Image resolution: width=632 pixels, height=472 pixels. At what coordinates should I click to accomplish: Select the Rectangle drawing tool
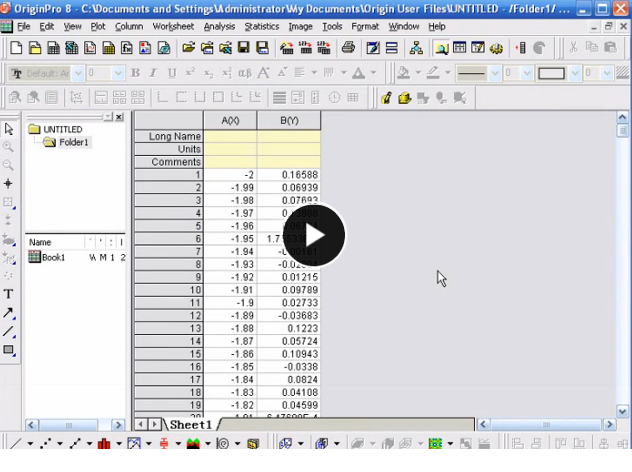[8, 350]
